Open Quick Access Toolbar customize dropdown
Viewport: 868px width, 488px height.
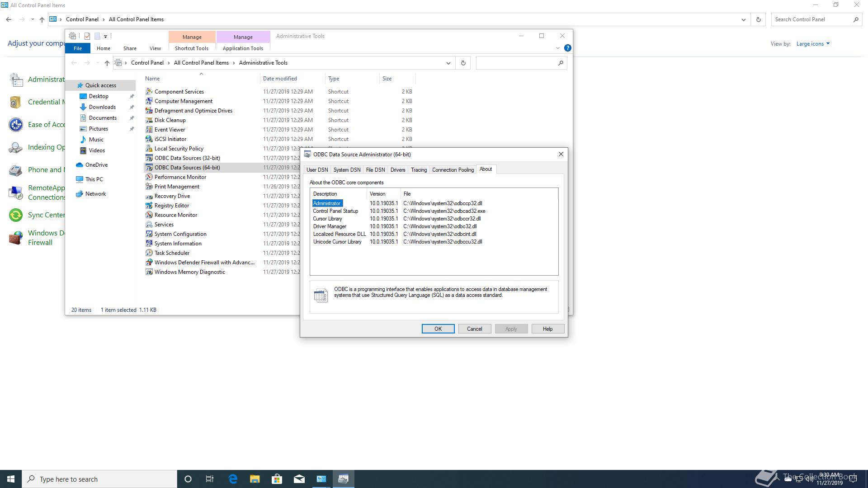coord(105,36)
